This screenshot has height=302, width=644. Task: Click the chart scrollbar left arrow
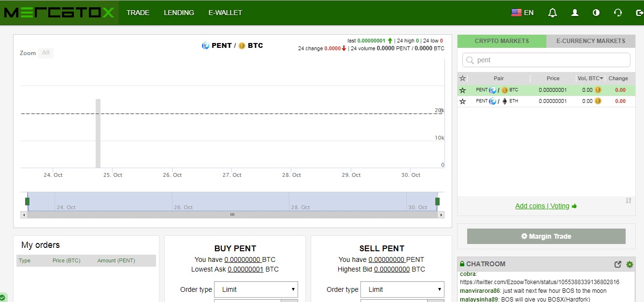click(x=24, y=215)
